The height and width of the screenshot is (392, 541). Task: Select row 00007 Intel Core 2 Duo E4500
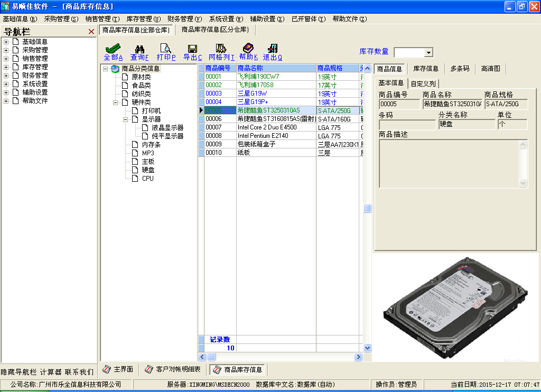267,127
